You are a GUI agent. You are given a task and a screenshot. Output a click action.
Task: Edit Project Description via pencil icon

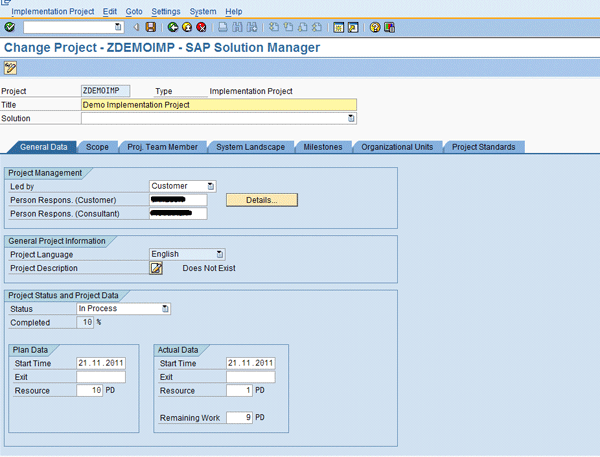pyautogui.click(x=156, y=268)
